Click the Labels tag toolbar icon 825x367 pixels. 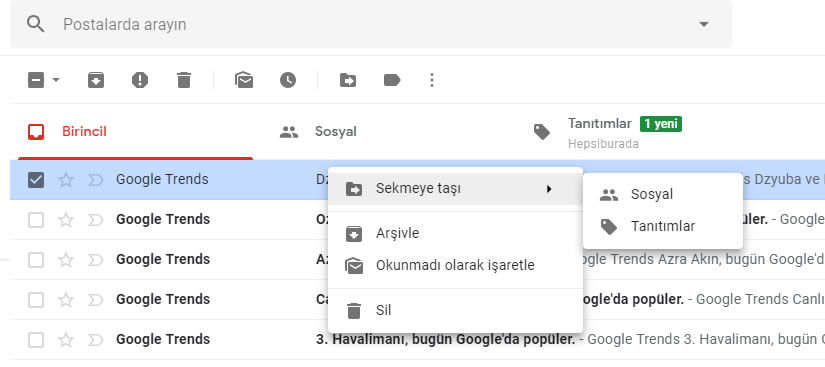pyautogui.click(x=392, y=80)
